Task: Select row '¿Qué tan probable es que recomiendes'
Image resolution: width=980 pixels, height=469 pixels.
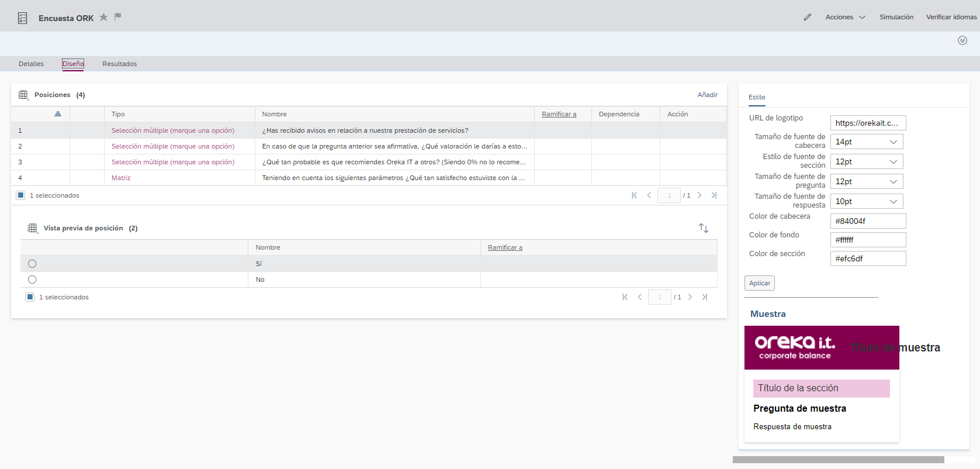Action: tap(369, 162)
